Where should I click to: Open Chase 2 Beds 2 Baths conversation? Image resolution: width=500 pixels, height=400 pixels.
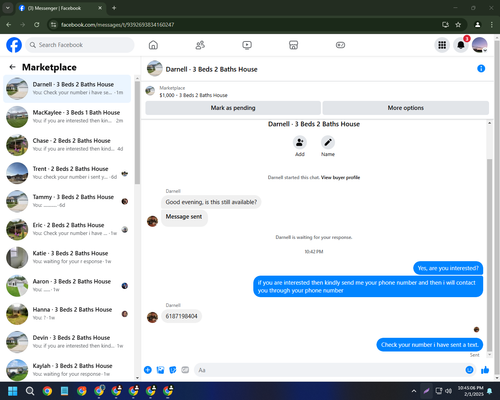tap(67, 145)
